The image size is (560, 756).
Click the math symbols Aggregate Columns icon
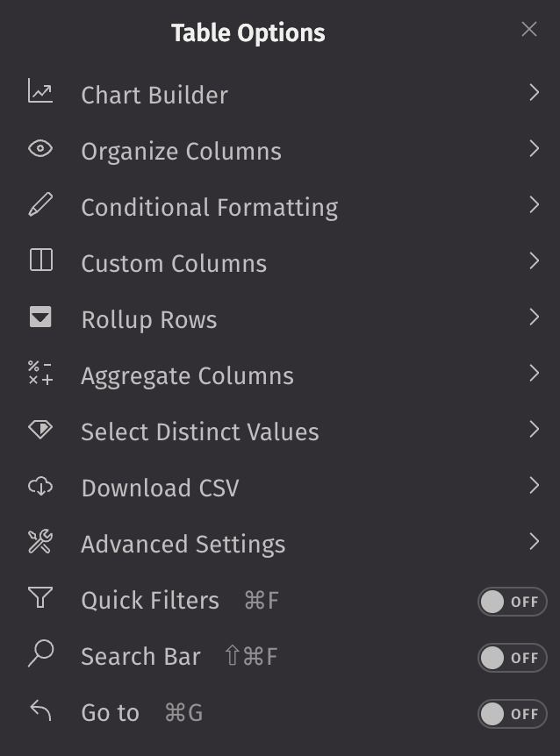40,374
